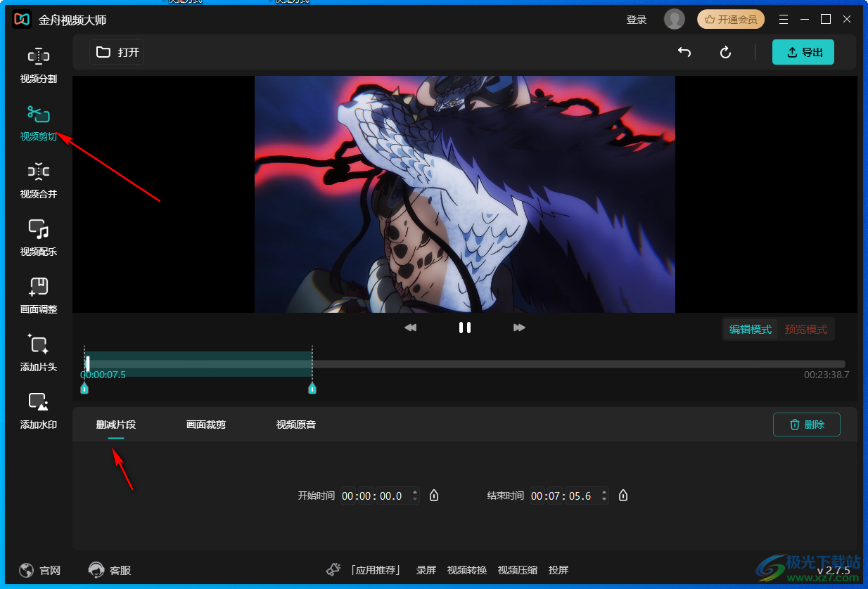The height and width of the screenshot is (589, 868).
Task: Switch to the 视频原音 tab
Action: pyautogui.click(x=296, y=425)
